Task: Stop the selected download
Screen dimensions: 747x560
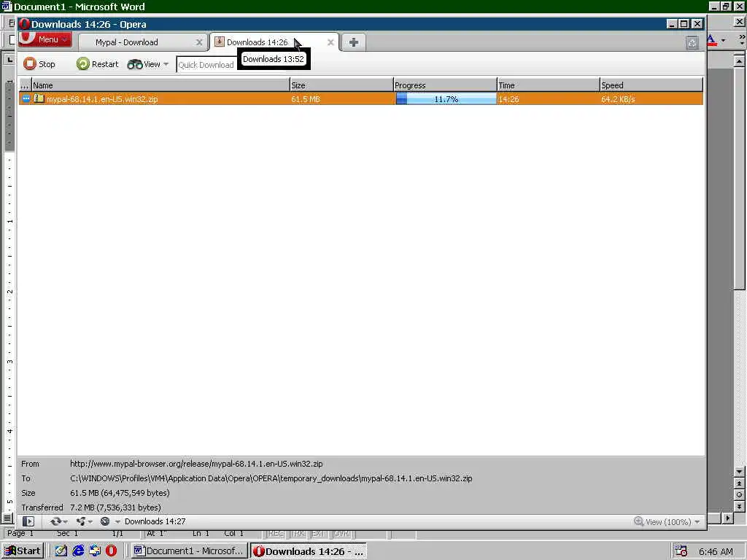Action: [39, 64]
